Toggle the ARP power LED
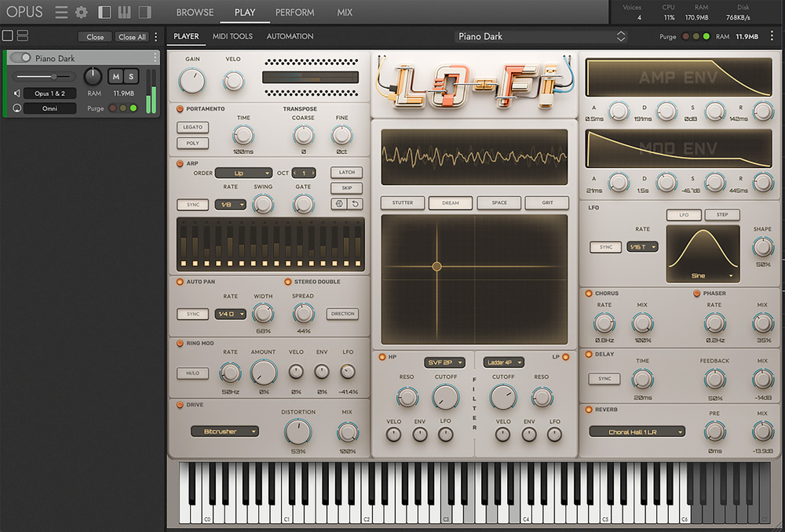This screenshot has width=785, height=532. click(180, 163)
